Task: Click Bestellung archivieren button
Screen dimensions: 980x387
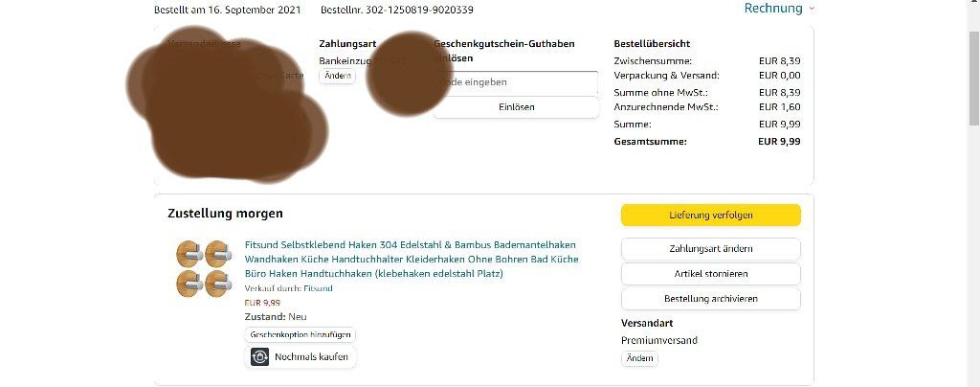Action: tap(711, 299)
